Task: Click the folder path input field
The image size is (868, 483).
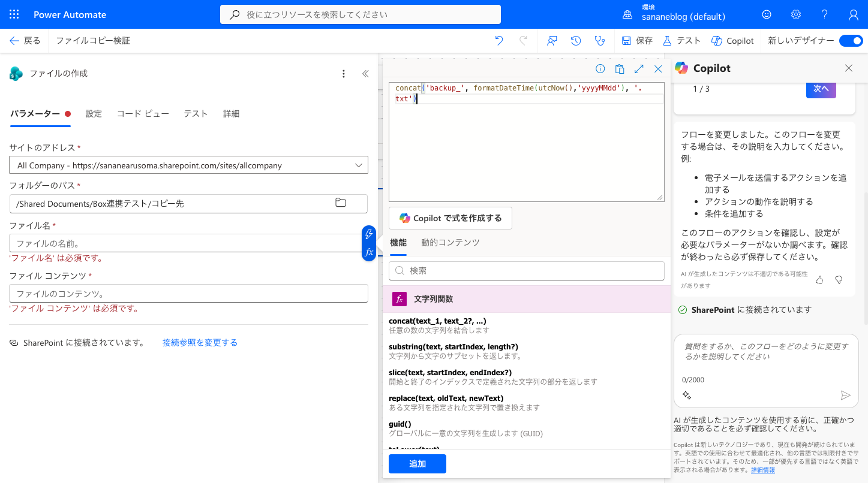Action: [188, 204]
